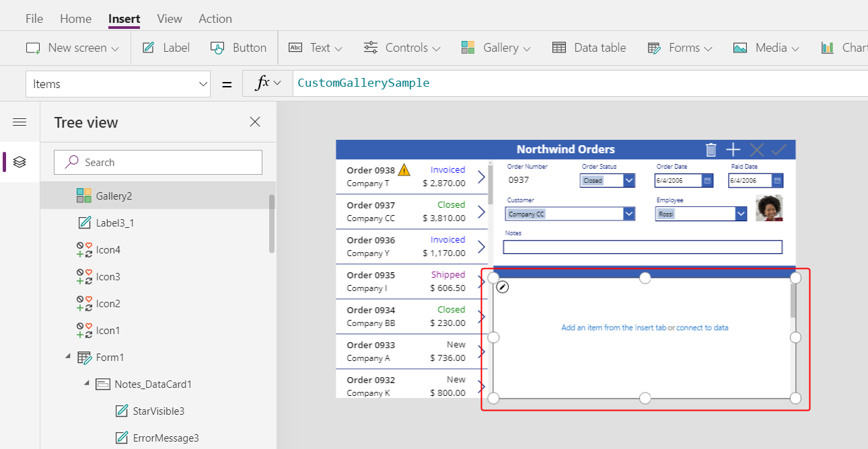Click the checkmark save icon in header

(x=779, y=149)
